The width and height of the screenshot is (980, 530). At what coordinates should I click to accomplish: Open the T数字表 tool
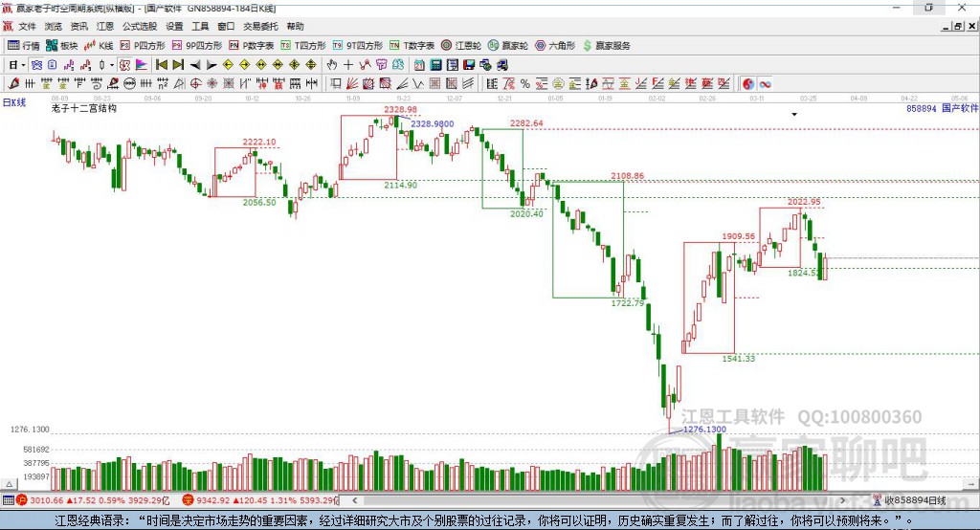coord(412,46)
